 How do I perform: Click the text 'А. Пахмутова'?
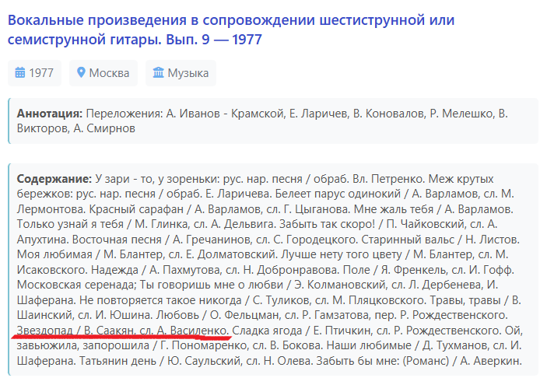tap(184, 269)
